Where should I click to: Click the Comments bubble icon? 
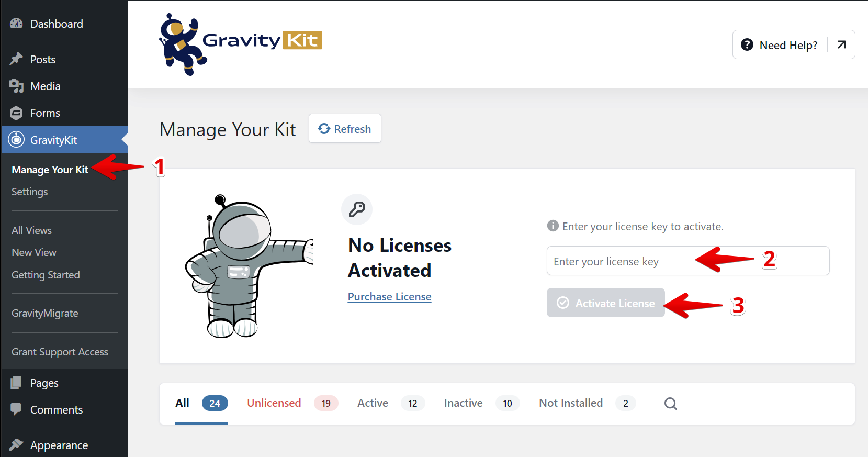pos(16,409)
